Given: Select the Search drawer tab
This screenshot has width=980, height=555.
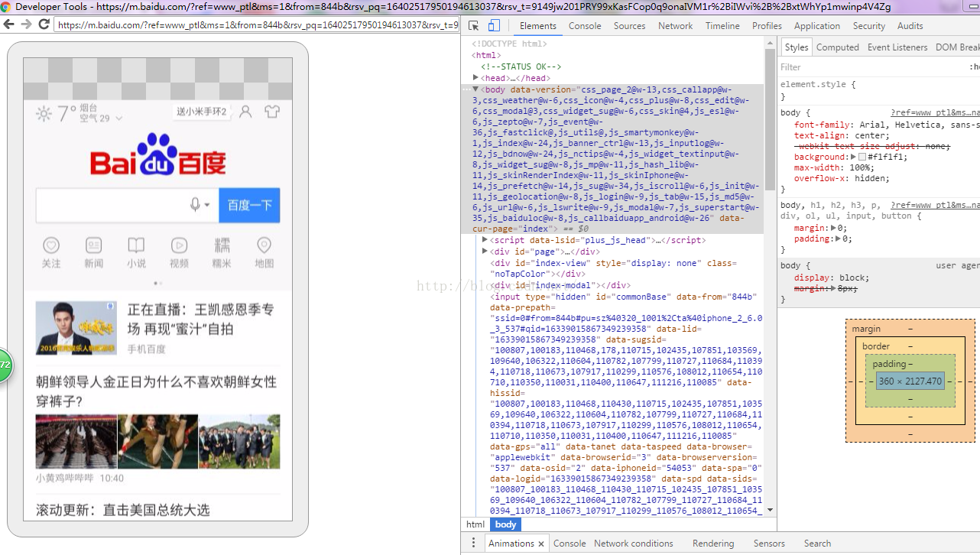Looking at the screenshot, I should [x=817, y=544].
